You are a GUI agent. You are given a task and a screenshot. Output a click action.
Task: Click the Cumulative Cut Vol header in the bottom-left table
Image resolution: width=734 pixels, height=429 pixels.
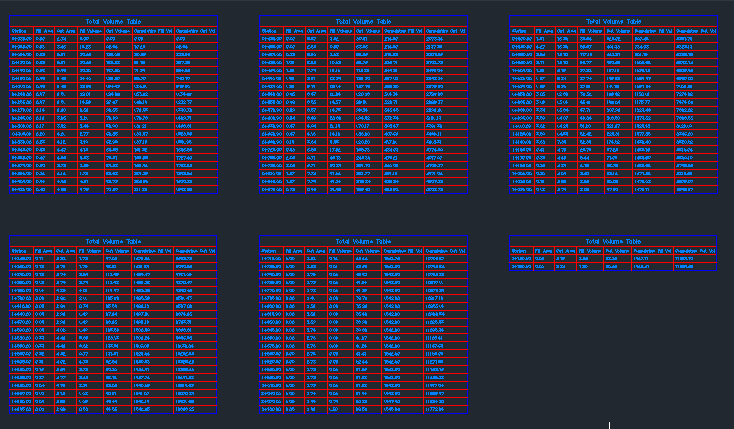coord(195,251)
